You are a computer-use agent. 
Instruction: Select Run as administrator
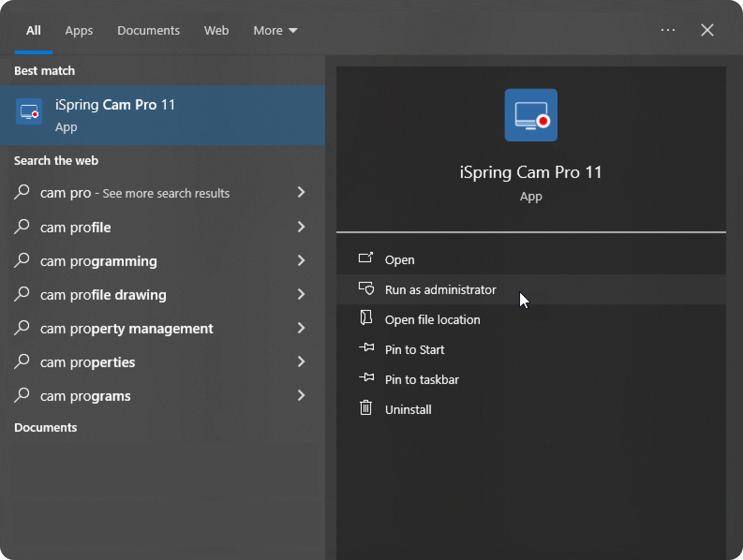click(531, 289)
